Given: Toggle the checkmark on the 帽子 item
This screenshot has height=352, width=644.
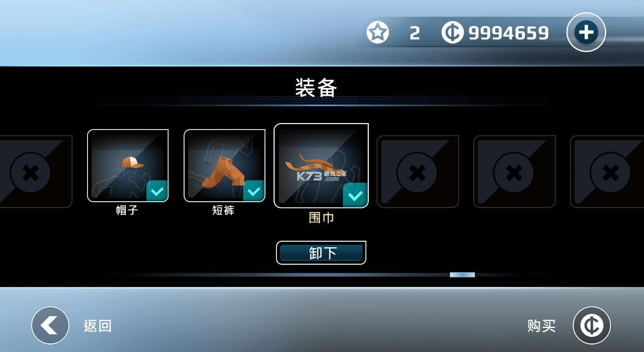Looking at the screenshot, I should [157, 191].
